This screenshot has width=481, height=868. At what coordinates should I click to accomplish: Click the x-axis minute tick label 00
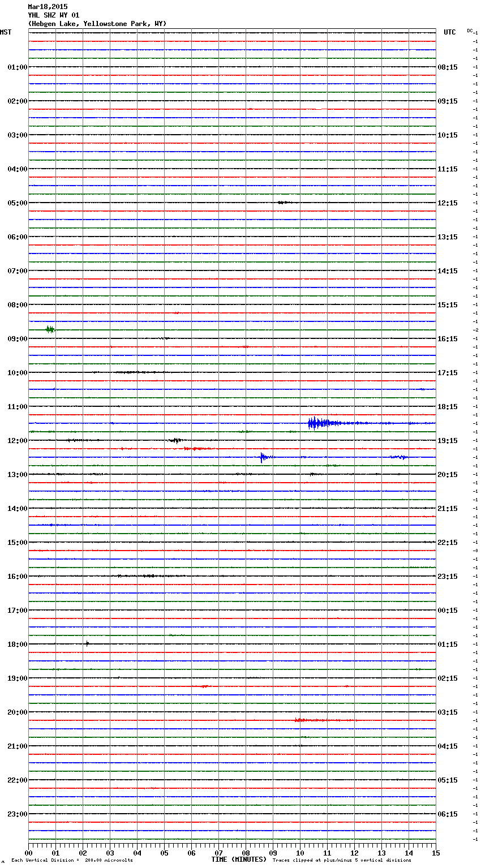click(x=28, y=853)
